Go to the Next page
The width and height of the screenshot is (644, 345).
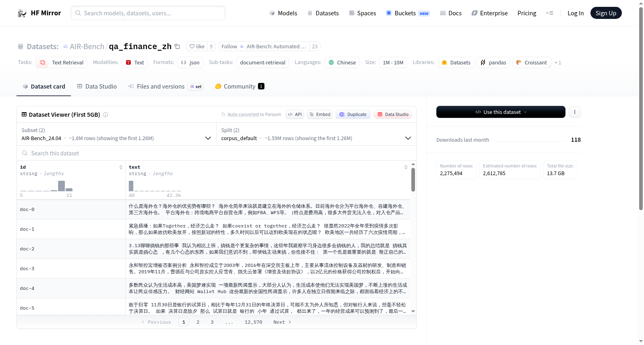click(282, 322)
